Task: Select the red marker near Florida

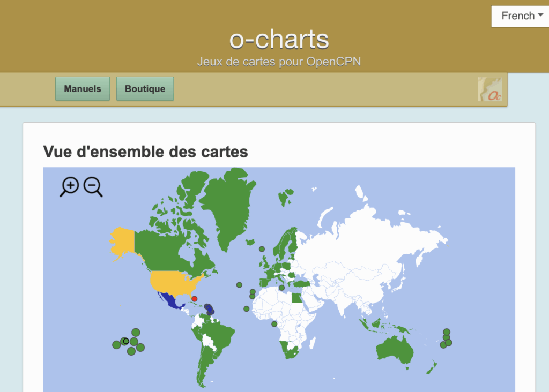Action: point(195,299)
